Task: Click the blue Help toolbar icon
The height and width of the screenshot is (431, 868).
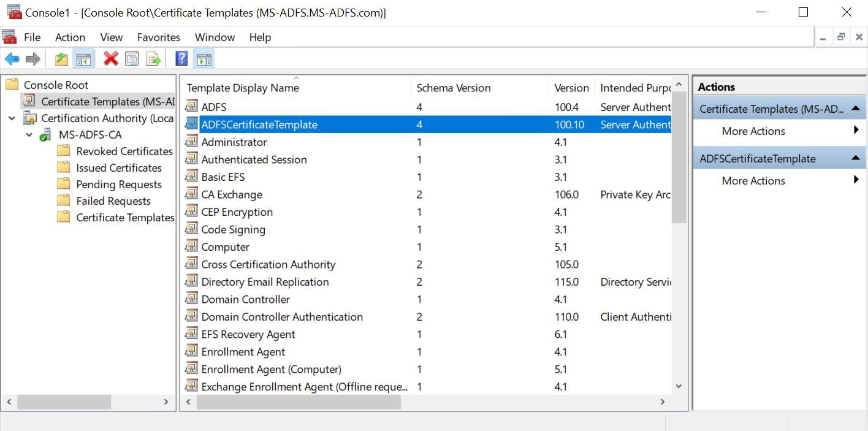Action: [181, 59]
